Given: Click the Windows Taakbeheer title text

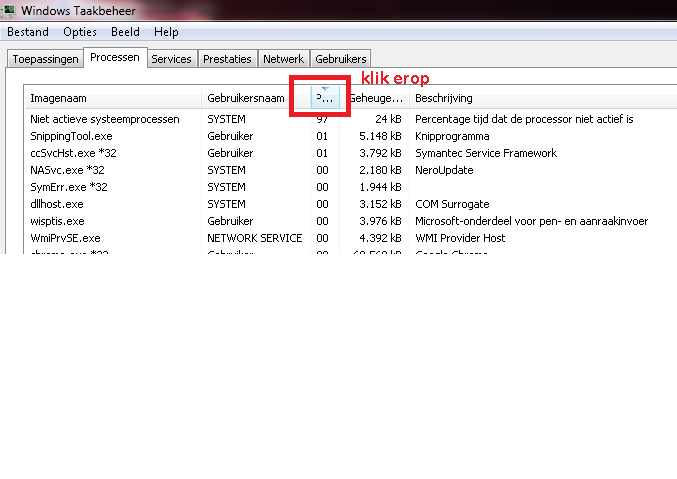Looking at the screenshot, I should tap(78, 11).
